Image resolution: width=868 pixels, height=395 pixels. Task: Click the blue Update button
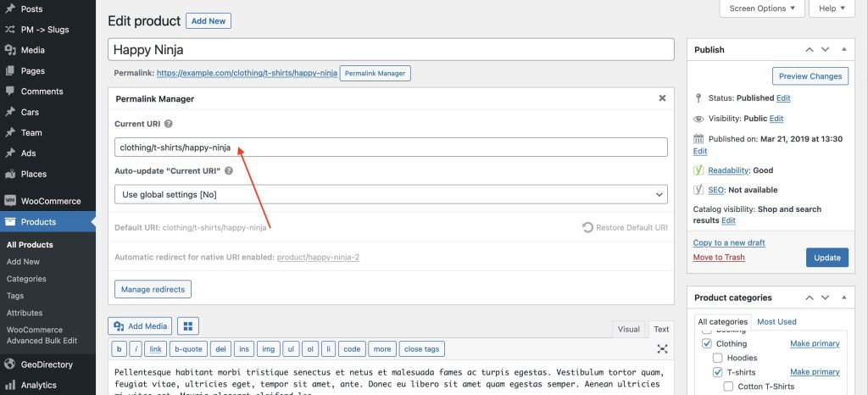(827, 258)
